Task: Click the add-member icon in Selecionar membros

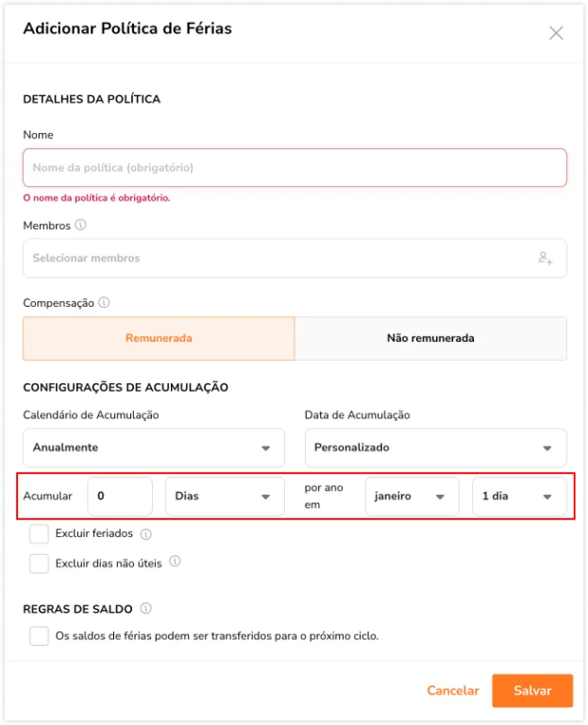Action: (546, 258)
